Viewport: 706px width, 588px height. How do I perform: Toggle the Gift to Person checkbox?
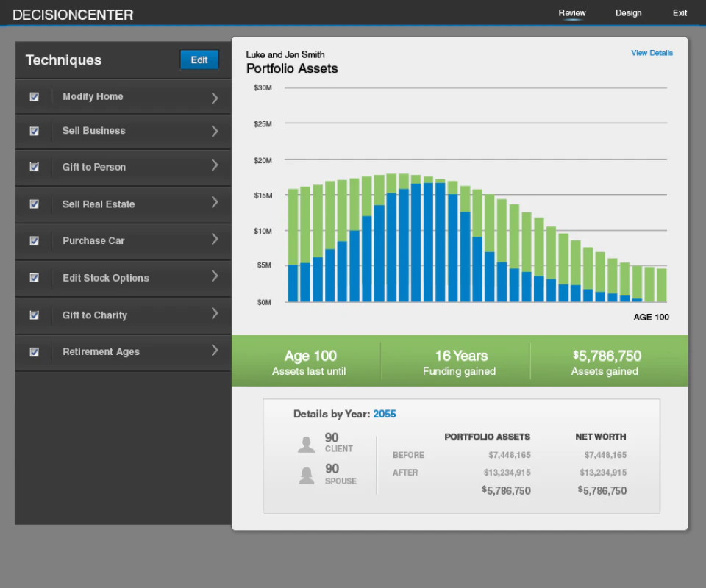(35, 167)
